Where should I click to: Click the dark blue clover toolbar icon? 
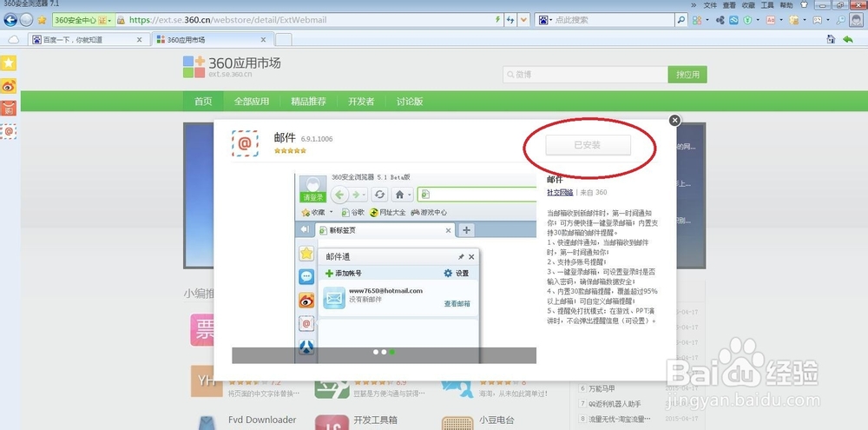(720, 20)
